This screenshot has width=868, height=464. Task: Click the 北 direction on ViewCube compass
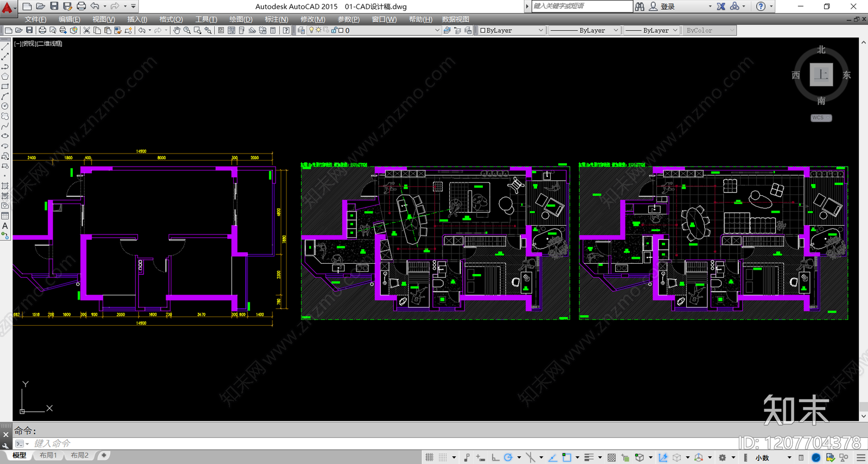pos(821,50)
